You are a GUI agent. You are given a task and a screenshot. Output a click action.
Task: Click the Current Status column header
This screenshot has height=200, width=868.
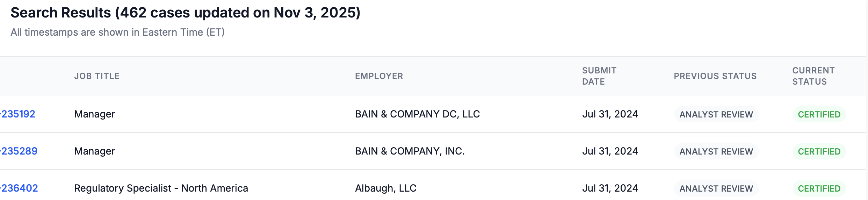tap(813, 76)
